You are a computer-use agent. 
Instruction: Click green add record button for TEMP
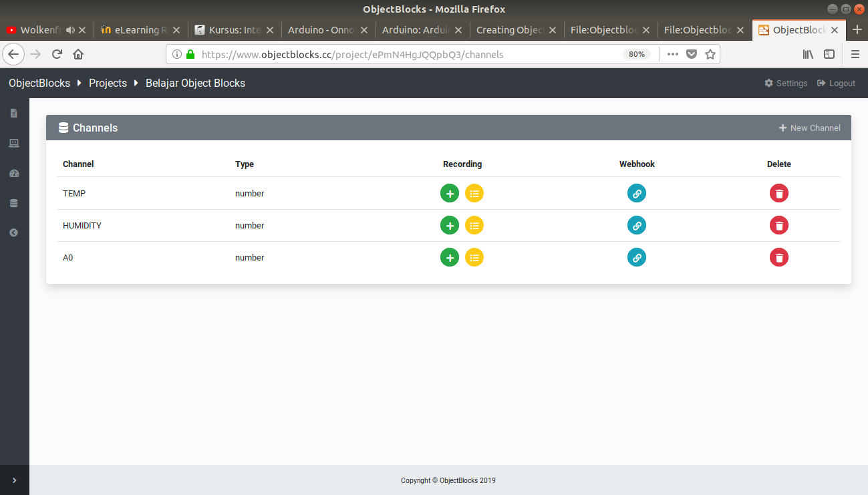coord(450,193)
